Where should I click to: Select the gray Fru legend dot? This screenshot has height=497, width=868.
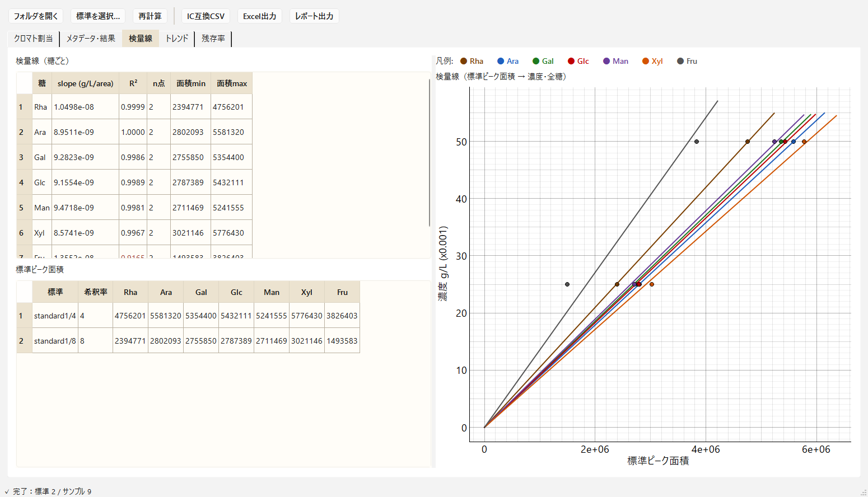point(680,61)
